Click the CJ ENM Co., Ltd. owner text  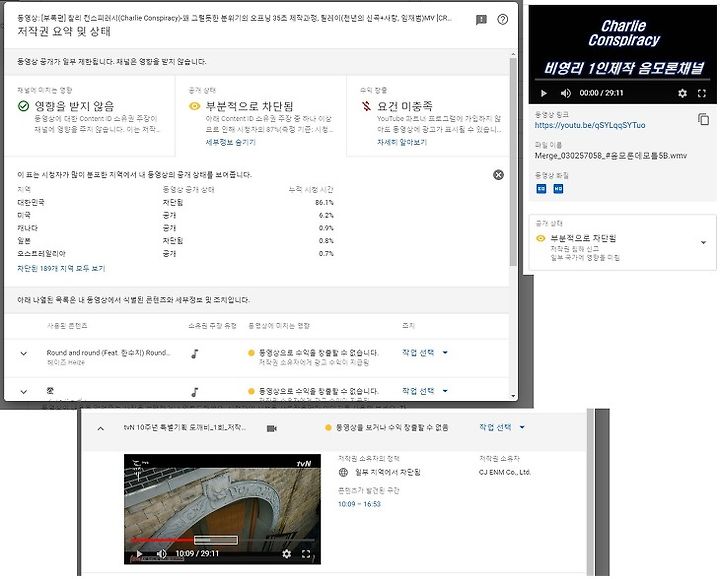click(x=505, y=472)
